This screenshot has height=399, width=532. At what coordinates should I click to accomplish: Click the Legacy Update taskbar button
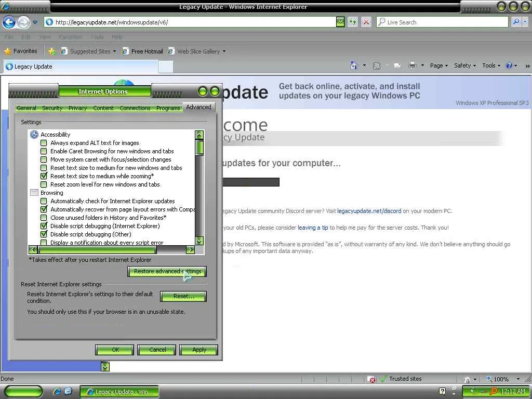click(x=119, y=392)
